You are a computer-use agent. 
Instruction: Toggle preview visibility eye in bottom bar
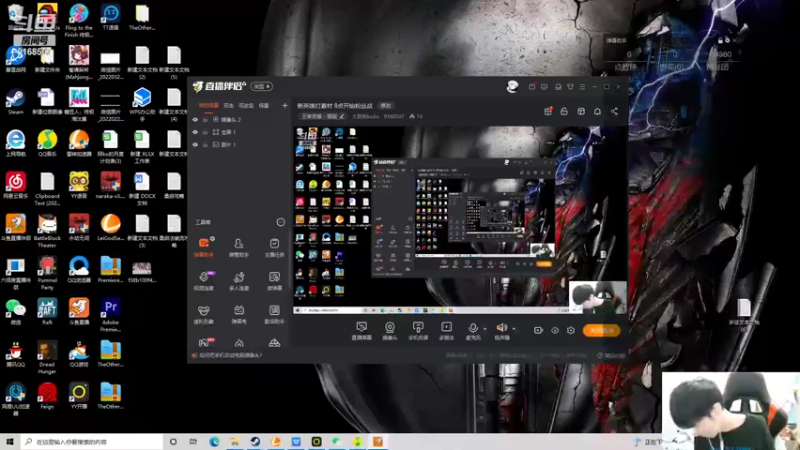[x=555, y=330]
